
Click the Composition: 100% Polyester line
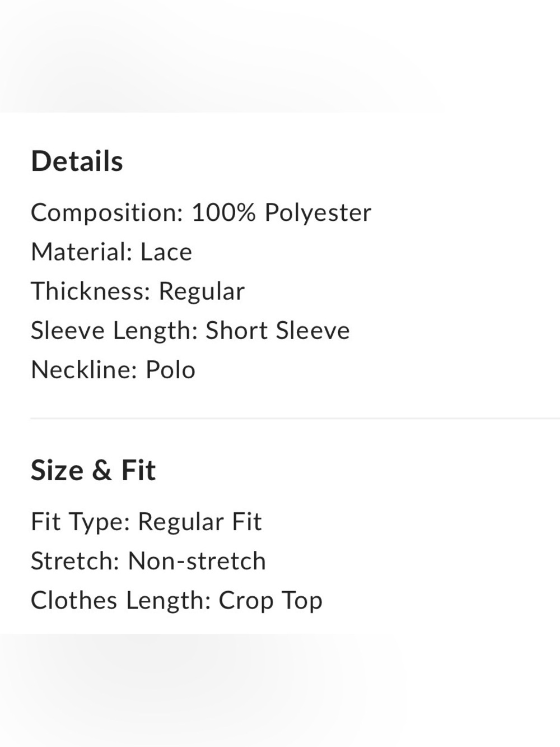[x=201, y=213]
